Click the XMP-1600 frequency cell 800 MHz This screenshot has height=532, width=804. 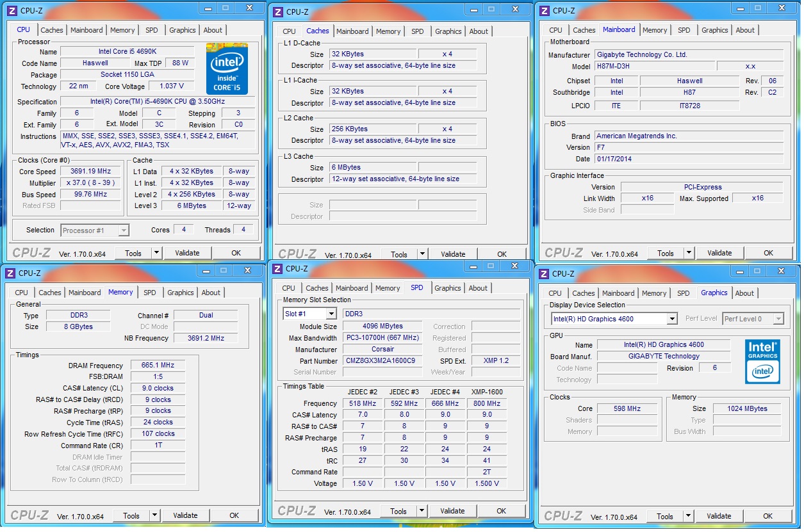coord(487,403)
